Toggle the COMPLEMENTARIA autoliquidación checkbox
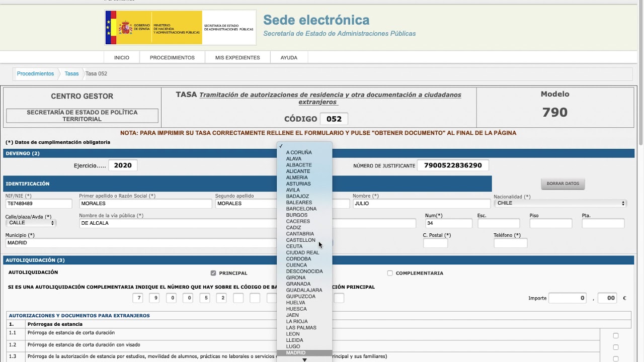 [x=390, y=273]
